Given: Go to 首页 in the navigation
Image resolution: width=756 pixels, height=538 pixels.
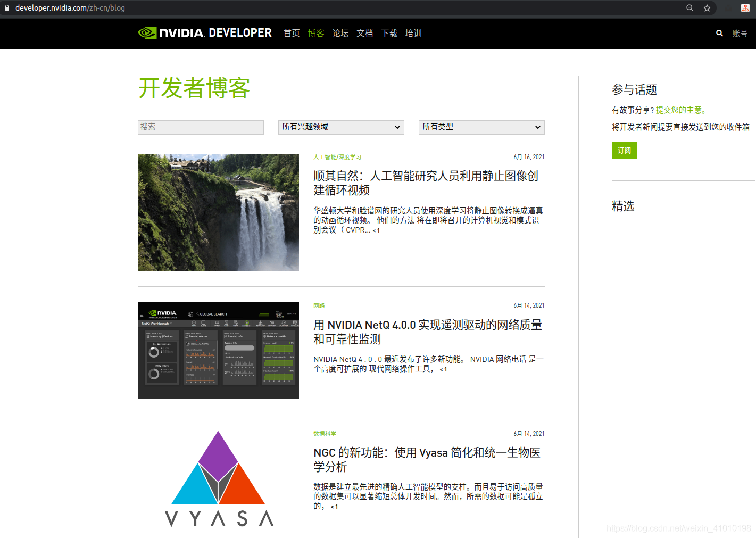Looking at the screenshot, I should pos(292,33).
